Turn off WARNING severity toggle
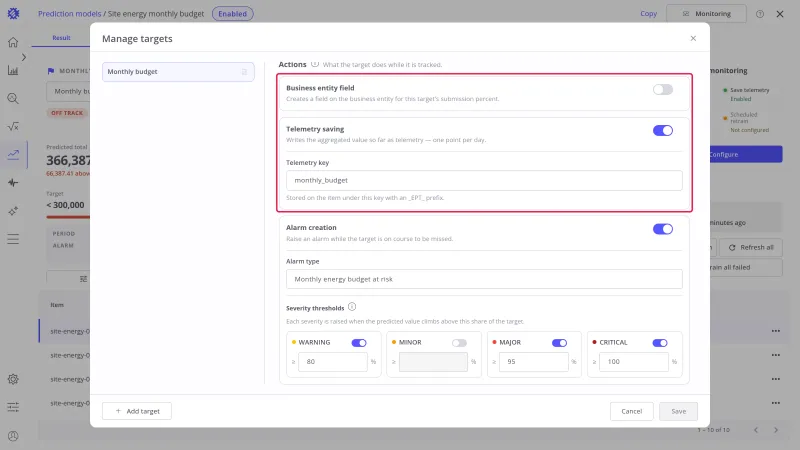 (359, 343)
